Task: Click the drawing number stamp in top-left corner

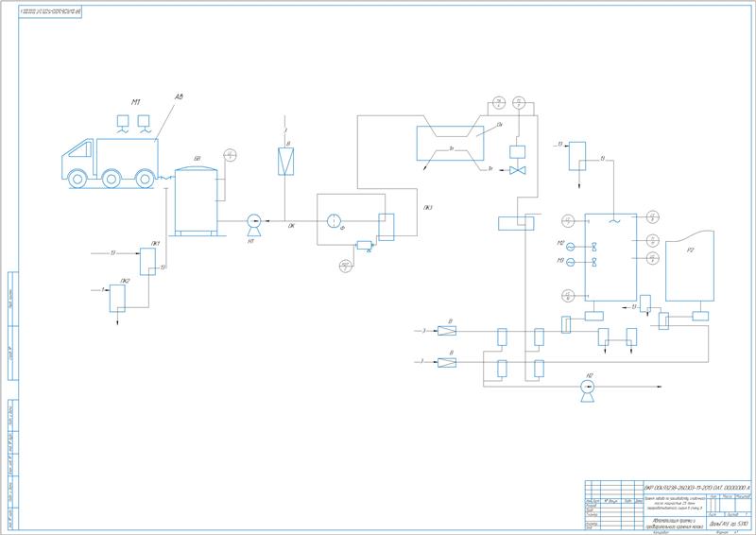Action: (50, 13)
